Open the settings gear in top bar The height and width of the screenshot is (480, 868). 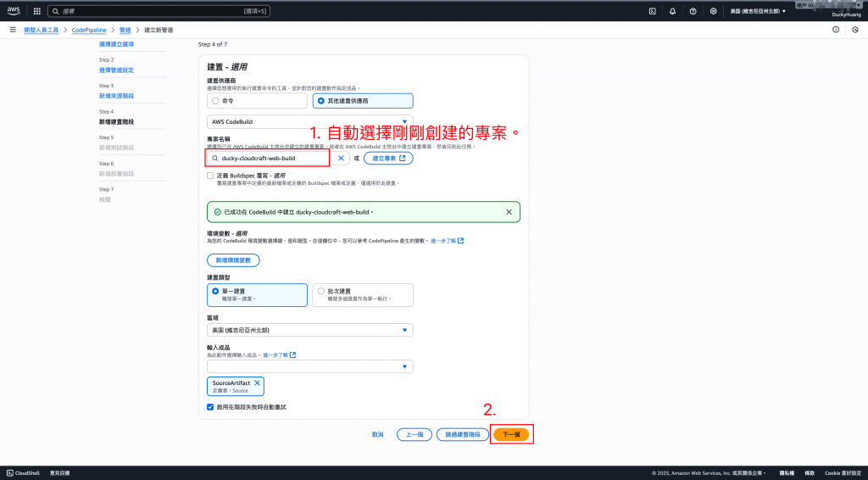click(713, 11)
